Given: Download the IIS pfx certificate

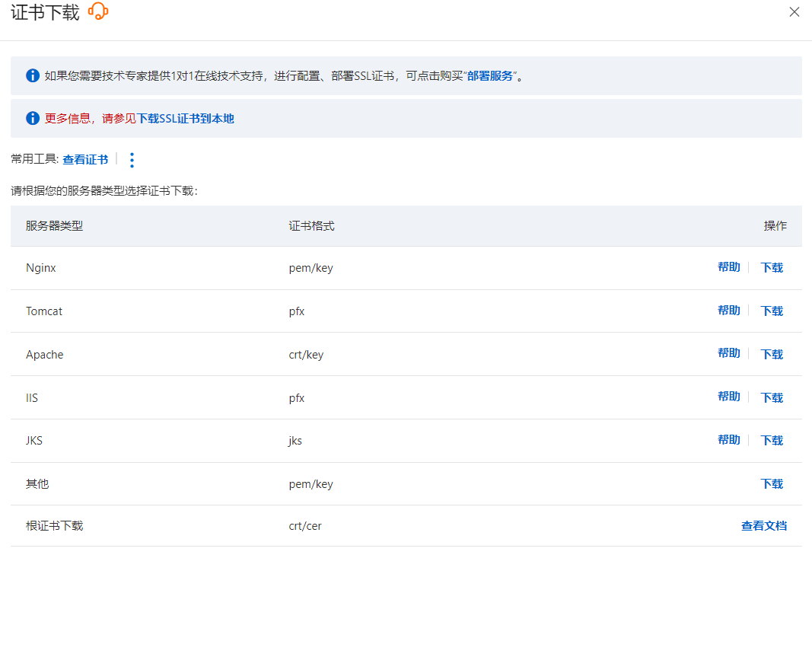Looking at the screenshot, I should (772, 398).
